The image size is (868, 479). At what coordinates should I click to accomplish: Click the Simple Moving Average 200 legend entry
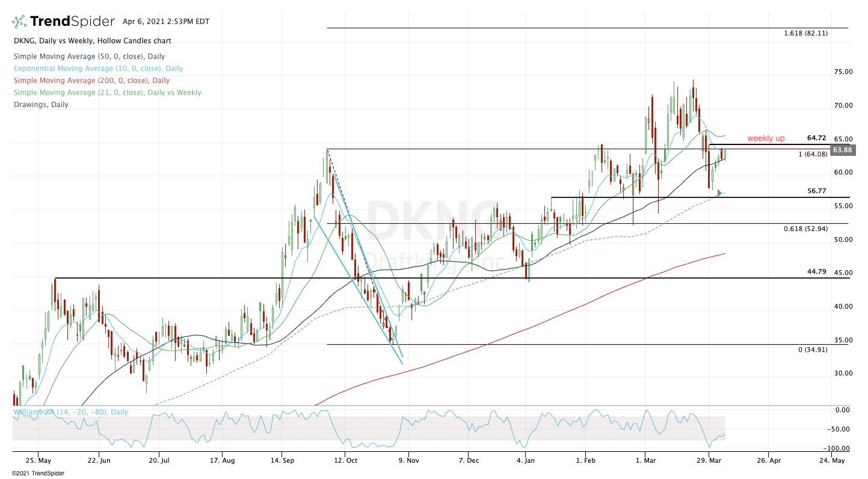[x=91, y=81]
